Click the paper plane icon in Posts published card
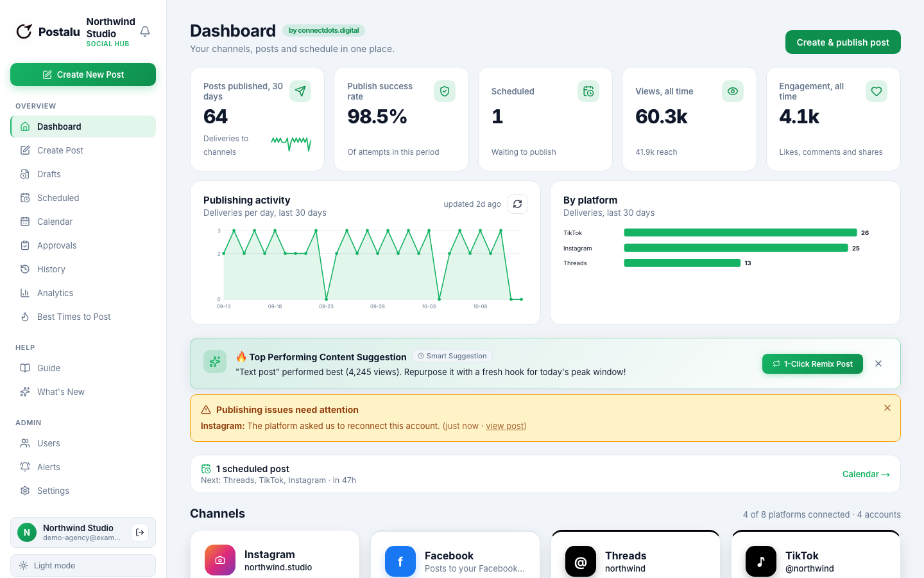 pos(300,91)
